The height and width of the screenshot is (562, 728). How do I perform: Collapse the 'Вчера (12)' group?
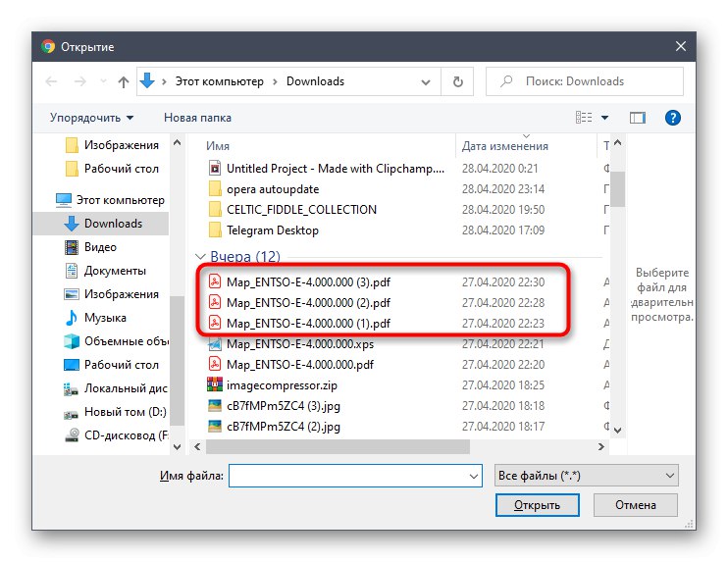tap(200, 257)
